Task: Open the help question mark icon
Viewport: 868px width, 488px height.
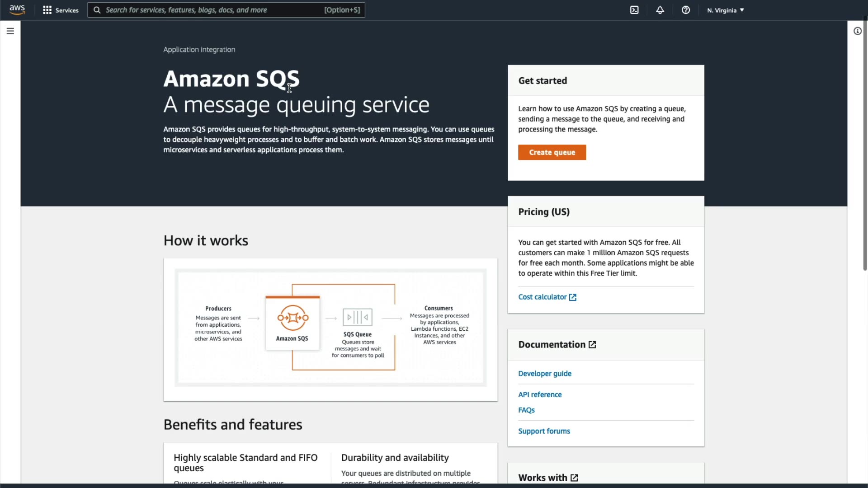Action: [686, 10]
